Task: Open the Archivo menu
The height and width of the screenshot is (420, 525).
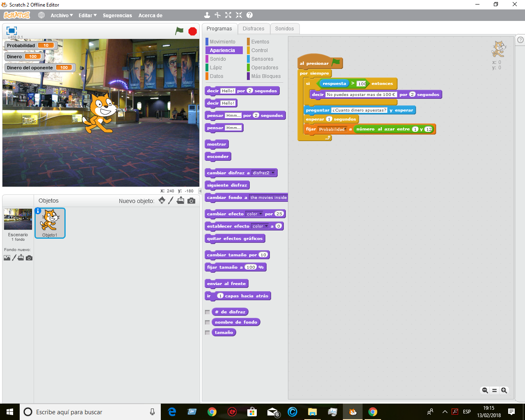Action: (x=61, y=15)
